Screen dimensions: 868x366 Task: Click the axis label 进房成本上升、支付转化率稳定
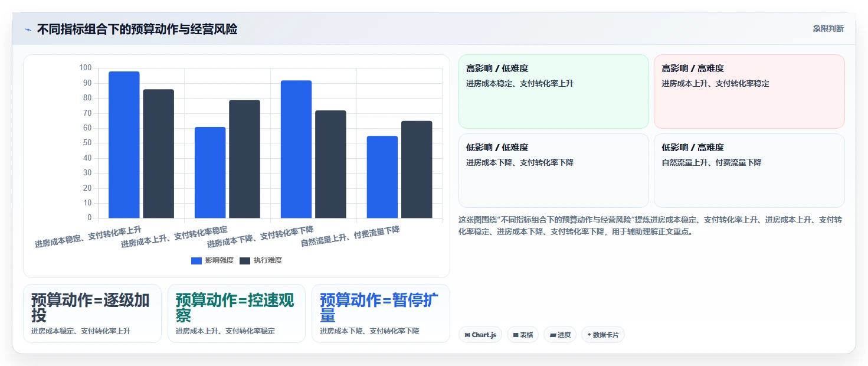[175, 236]
